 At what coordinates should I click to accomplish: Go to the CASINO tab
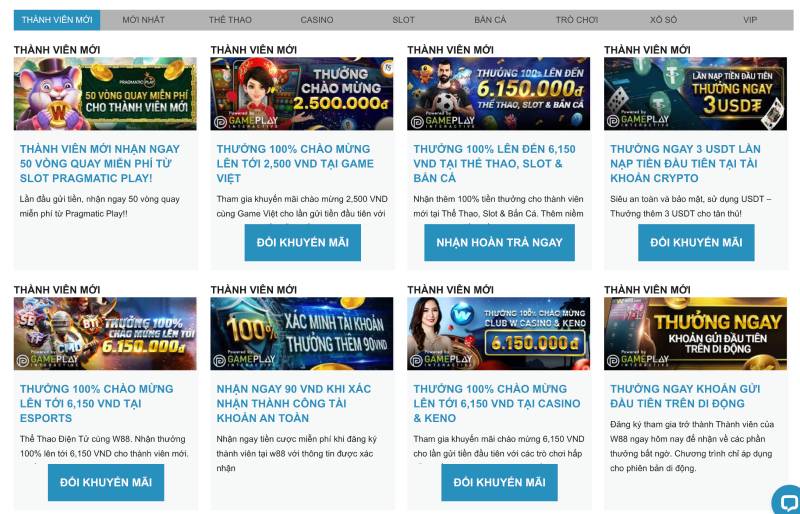(x=317, y=20)
